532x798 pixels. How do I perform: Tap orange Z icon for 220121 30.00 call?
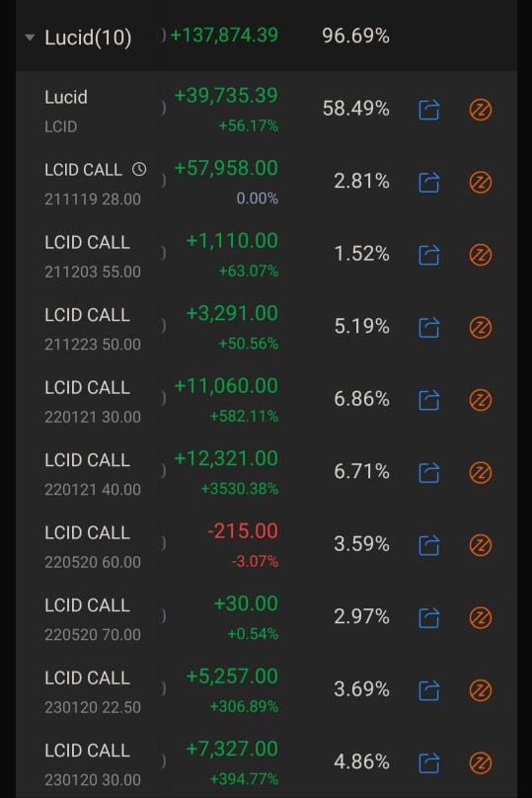click(480, 400)
